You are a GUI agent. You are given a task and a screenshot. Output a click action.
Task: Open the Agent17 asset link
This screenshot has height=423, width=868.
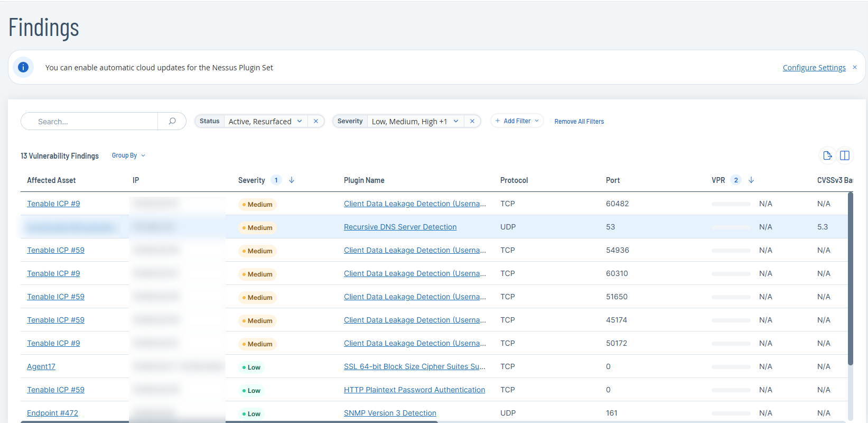[x=41, y=366]
